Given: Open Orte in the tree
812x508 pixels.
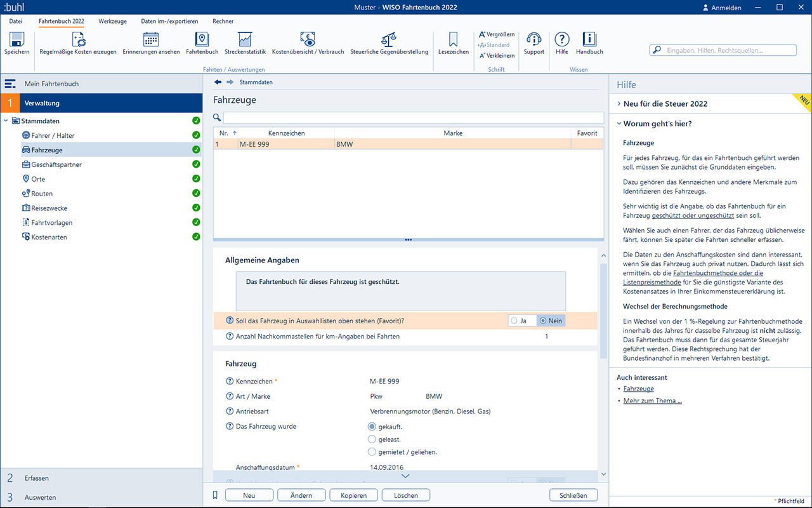Looking at the screenshot, I should point(38,179).
